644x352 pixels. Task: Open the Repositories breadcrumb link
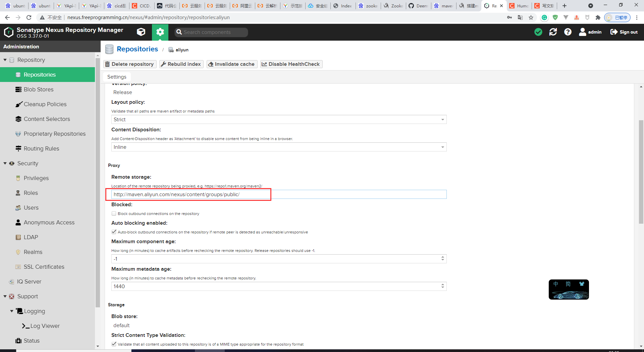pyautogui.click(x=137, y=49)
